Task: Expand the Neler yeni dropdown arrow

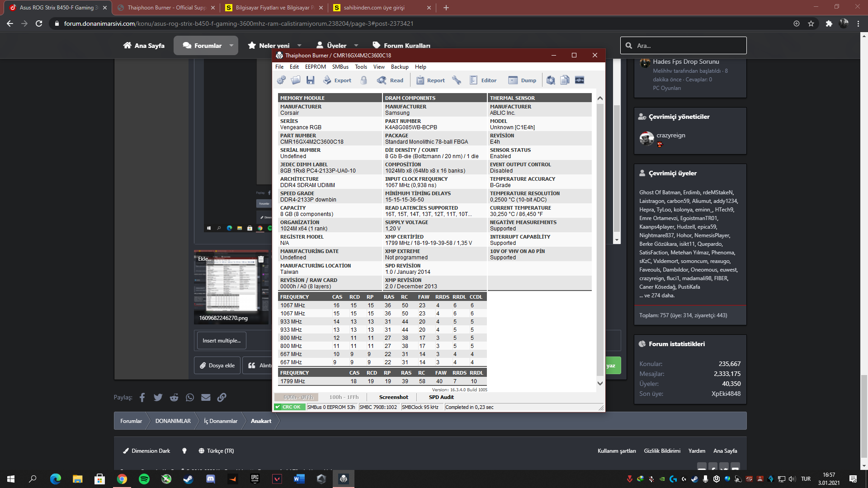Action: [299, 46]
